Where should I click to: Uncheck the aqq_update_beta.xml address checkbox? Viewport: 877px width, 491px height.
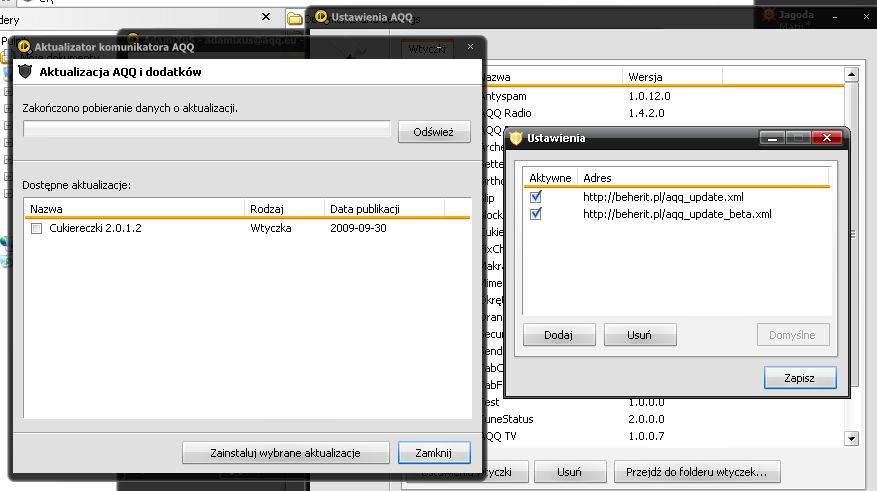[536, 214]
